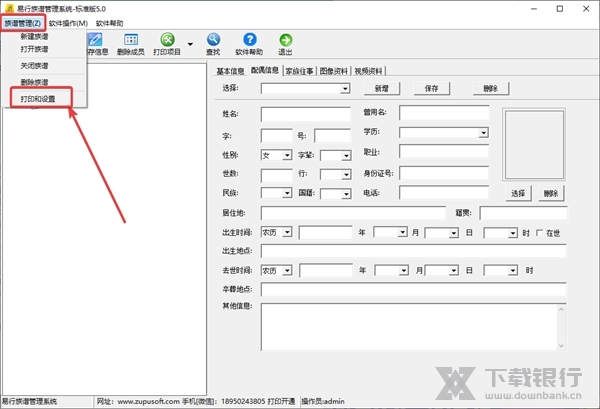Click the 籍贯 input field
The image size is (600, 409).
pos(523,213)
